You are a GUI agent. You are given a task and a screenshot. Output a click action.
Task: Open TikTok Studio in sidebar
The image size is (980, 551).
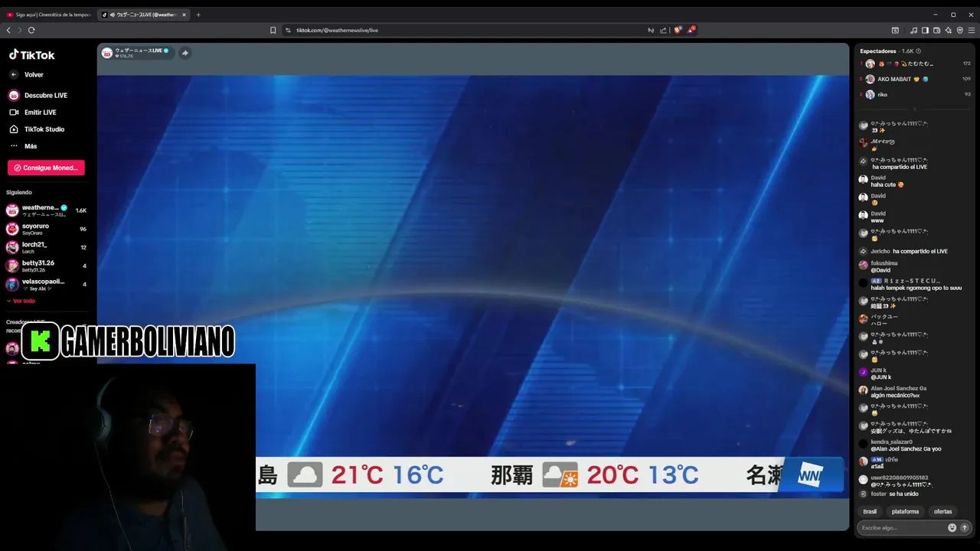tap(37, 129)
